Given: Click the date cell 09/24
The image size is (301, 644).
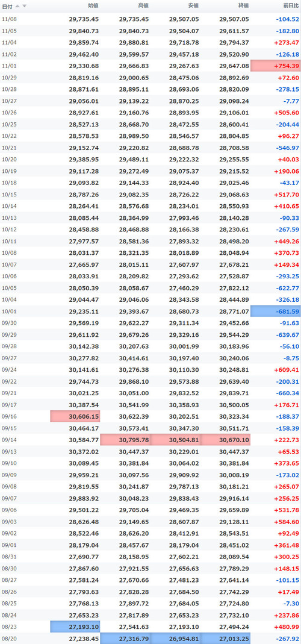Looking at the screenshot, I should tap(9, 370).
